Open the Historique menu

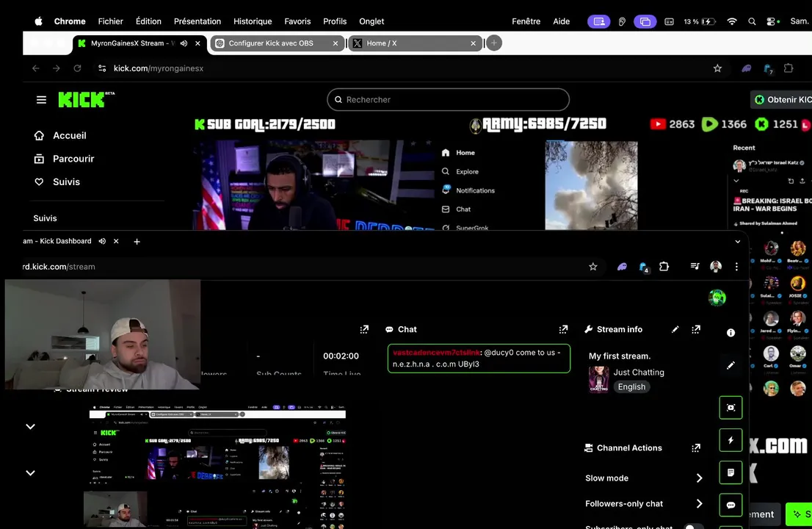(253, 22)
